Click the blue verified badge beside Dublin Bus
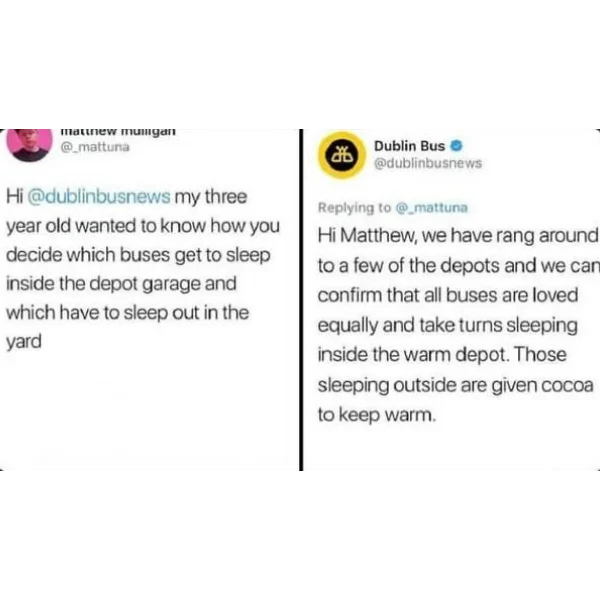This screenshot has width=600, height=600. click(x=457, y=146)
